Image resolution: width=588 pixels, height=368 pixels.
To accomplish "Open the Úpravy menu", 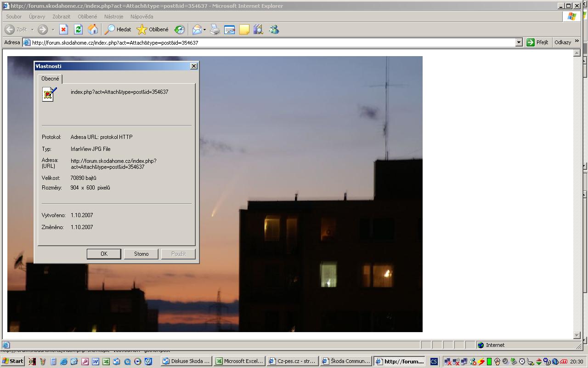I will coord(37,17).
